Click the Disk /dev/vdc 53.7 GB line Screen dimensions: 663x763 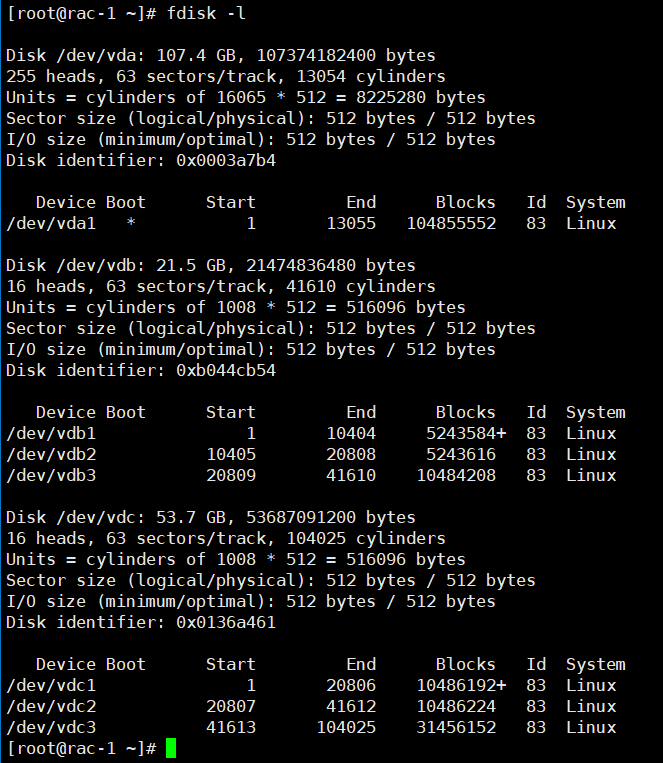pyautogui.click(x=210, y=517)
